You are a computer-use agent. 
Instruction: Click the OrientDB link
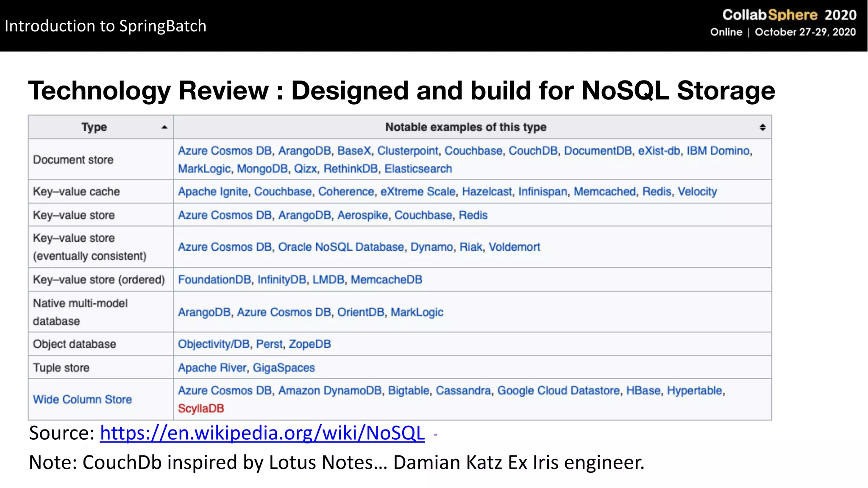point(361,312)
